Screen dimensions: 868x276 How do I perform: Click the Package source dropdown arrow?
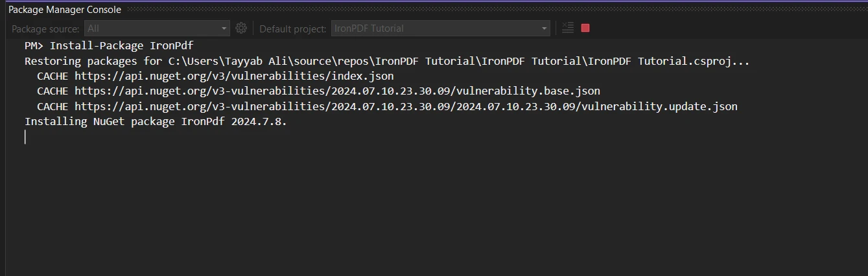[x=224, y=29]
